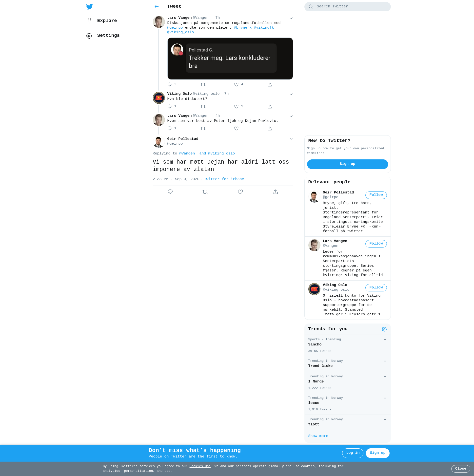
Task: Reply to the Peter Ijeh tweet
Action: (x=170, y=128)
